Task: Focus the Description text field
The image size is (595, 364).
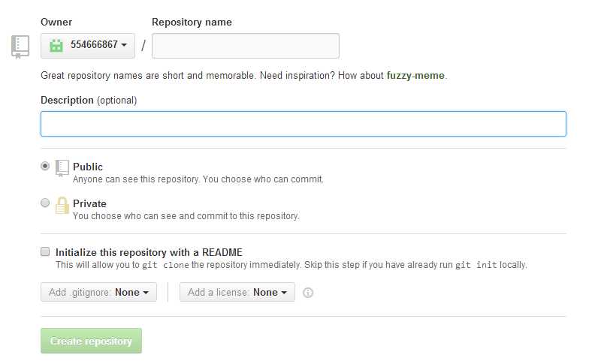Action: [304, 124]
